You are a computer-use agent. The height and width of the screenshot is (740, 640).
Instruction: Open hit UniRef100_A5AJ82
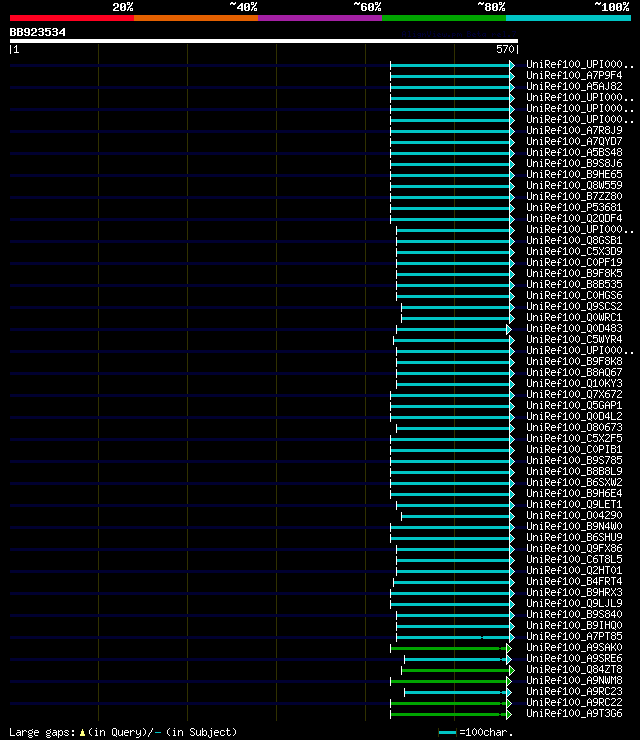point(574,87)
